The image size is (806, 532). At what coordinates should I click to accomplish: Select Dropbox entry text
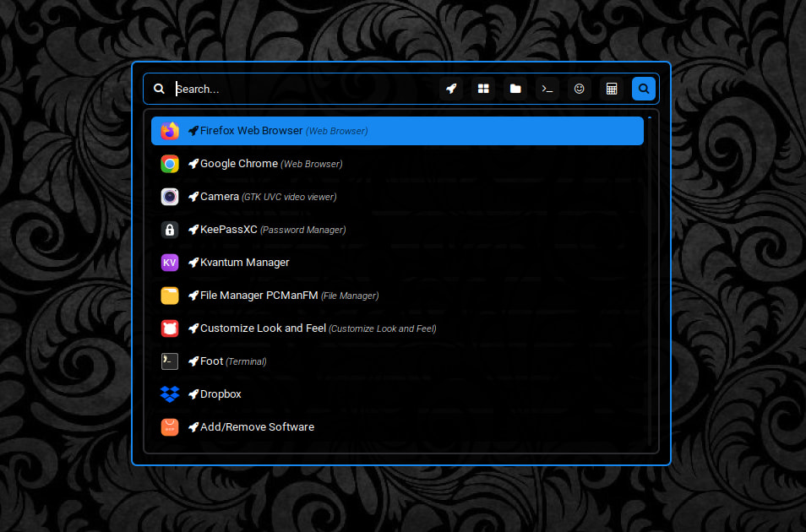click(221, 394)
